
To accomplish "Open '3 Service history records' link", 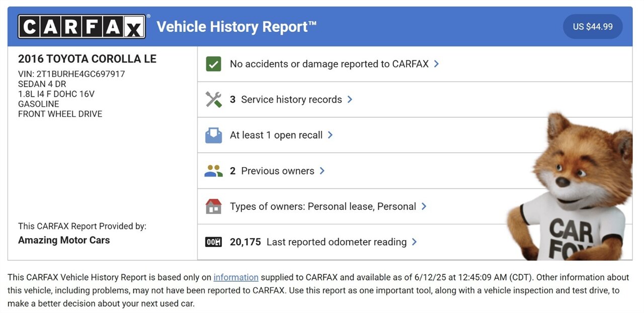I will click(x=286, y=100).
